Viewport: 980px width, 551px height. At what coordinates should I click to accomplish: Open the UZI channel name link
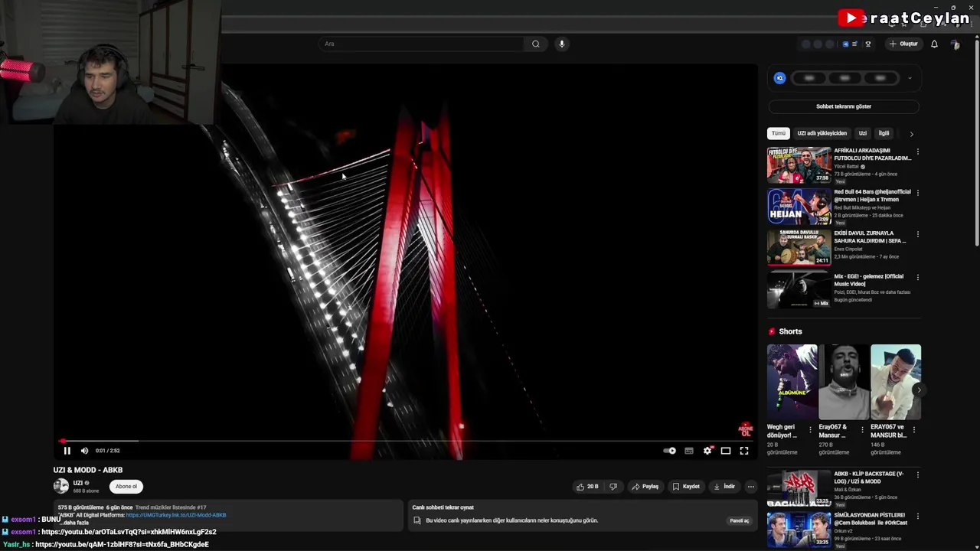[78, 483]
